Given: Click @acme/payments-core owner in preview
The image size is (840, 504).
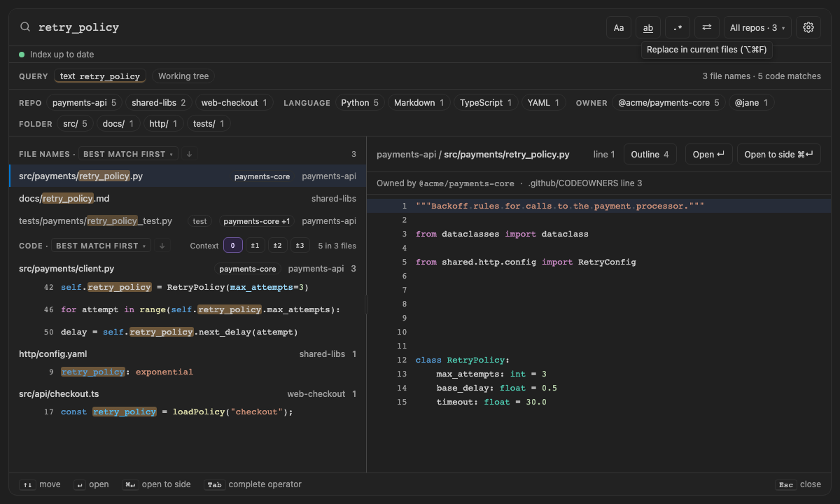Looking at the screenshot, I should click(x=466, y=183).
